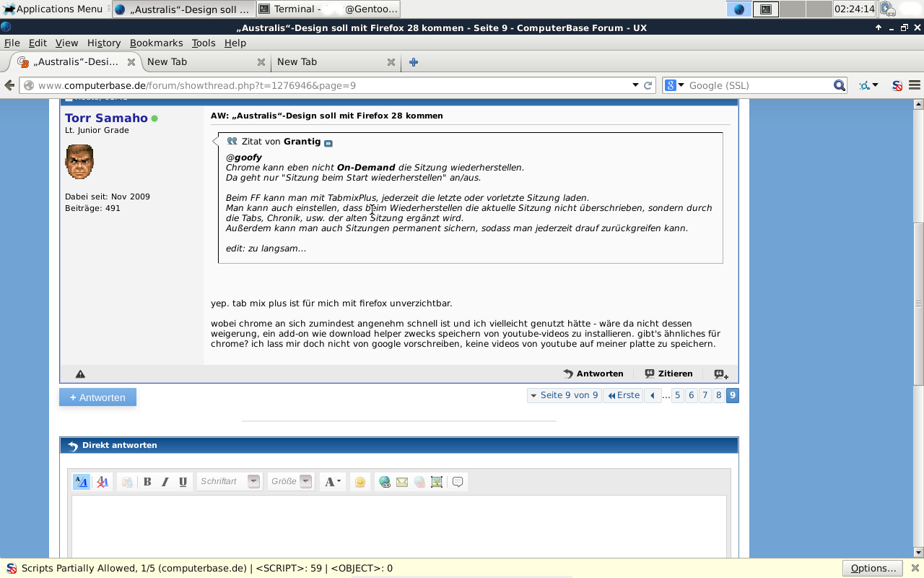This screenshot has width=924, height=578.
Task: Click the insert link globe icon
Action: pyautogui.click(x=385, y=482)
